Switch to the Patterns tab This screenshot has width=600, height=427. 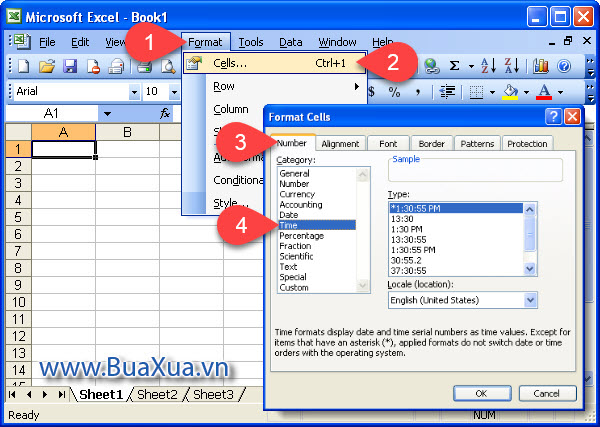pos(477,143)
